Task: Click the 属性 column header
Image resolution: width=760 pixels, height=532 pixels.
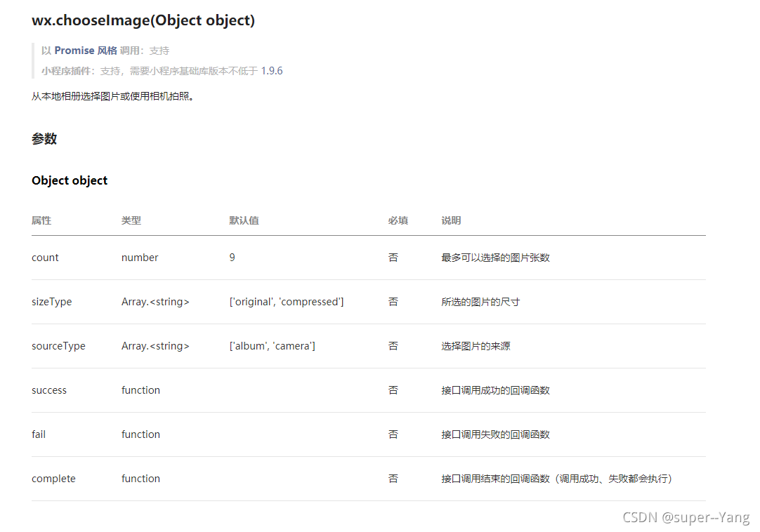Action: [41, 220]
